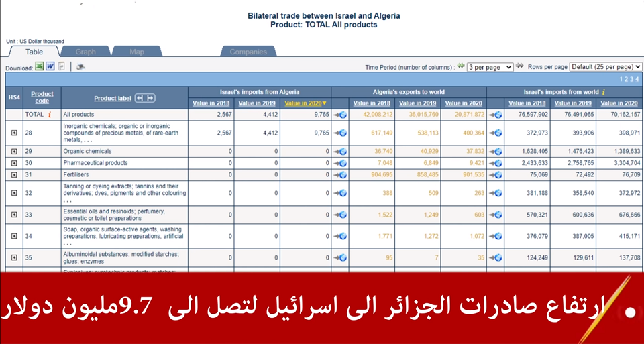Click Algeria exports globe icon in All products row

click(340, 115)
